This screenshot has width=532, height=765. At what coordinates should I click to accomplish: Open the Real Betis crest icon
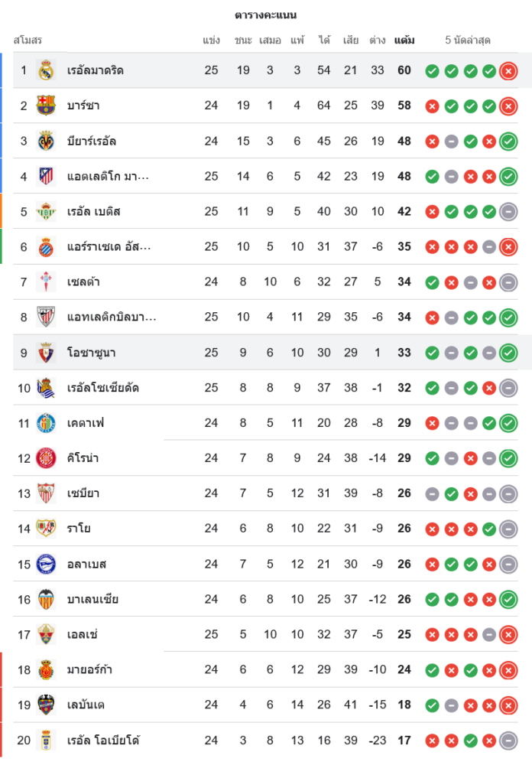[x=46, y=211]
